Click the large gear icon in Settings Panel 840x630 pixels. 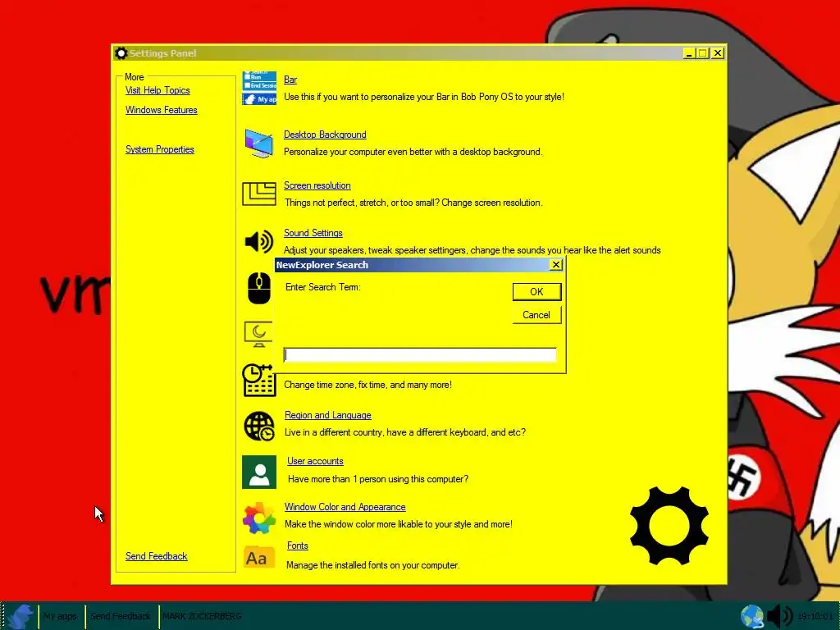click(x=669, y=526)
